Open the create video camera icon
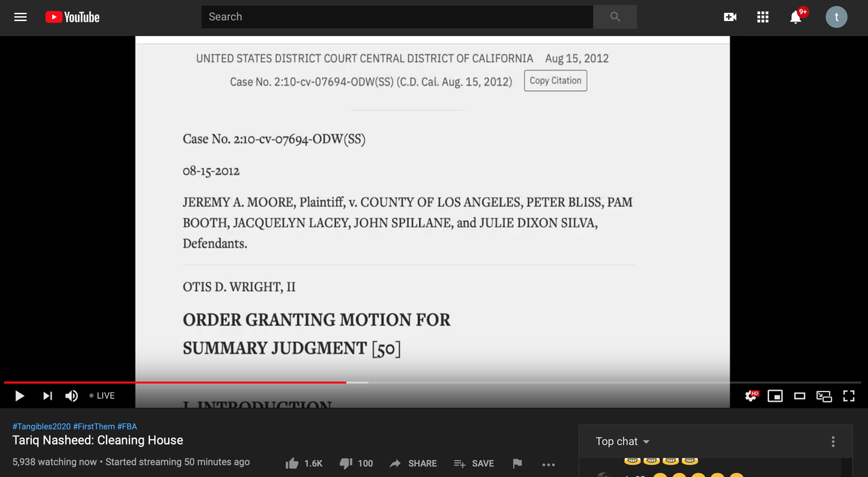This screenshot has width=868, height=477. (x=730, y=17)
